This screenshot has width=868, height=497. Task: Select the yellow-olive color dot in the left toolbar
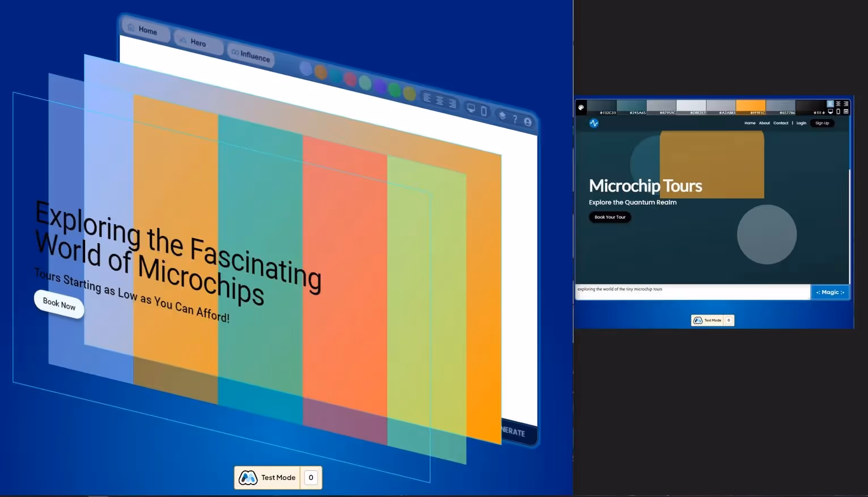(x=409, y=94)
